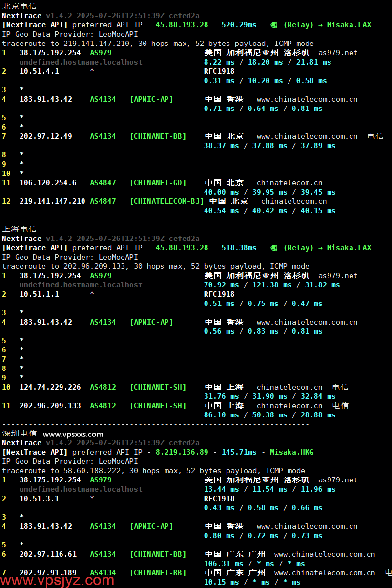Click AS4812 on the 124.74.229.226 row
This screenshot has height=588, width=392.
tap(103, 387)
